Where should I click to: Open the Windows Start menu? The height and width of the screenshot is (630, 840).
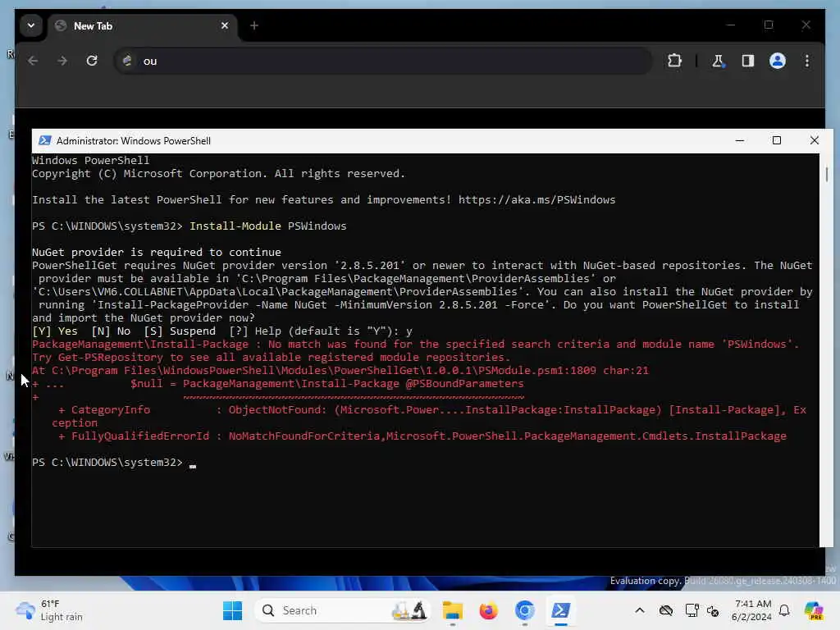click(x=232, y=610)
